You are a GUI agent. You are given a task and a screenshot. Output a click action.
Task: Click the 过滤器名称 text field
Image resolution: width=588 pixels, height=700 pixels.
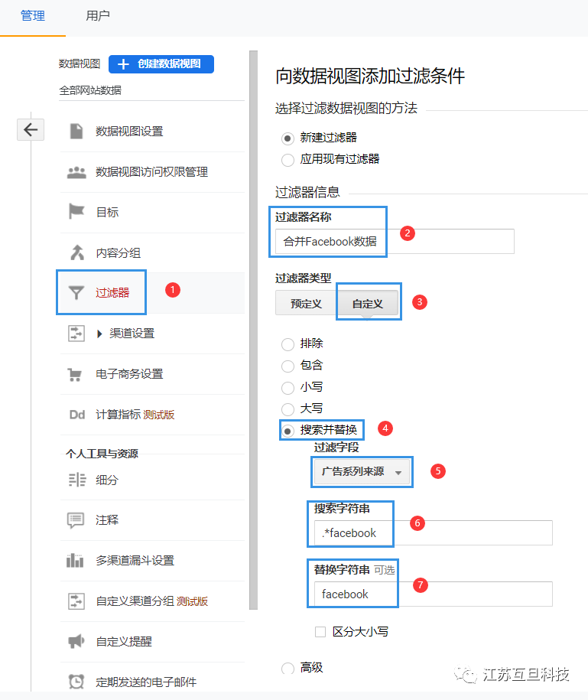pyautogui.click(x=395, y=241)
